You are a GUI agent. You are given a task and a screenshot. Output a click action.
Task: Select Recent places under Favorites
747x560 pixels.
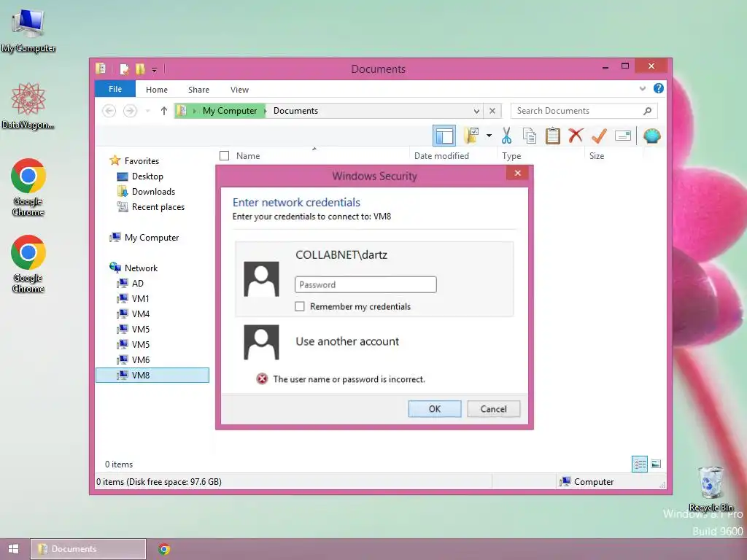[158, 206]
